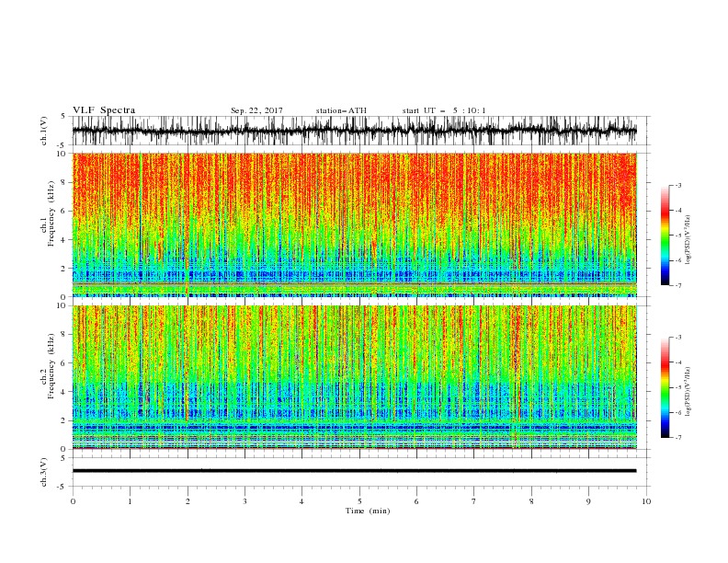Click time tick label "10" on x-axis
Viewport: 728px width, 563px height.
646,501
